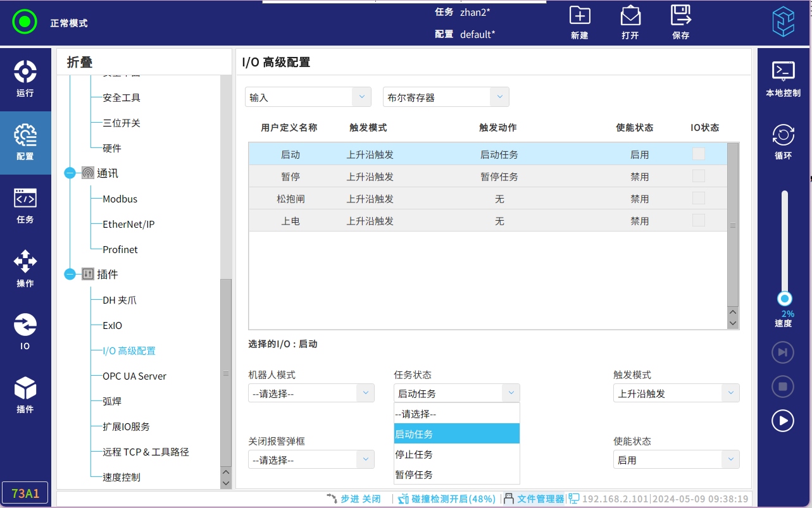
Task: Click the 新建 (New) icon
Action: (579, 16)
